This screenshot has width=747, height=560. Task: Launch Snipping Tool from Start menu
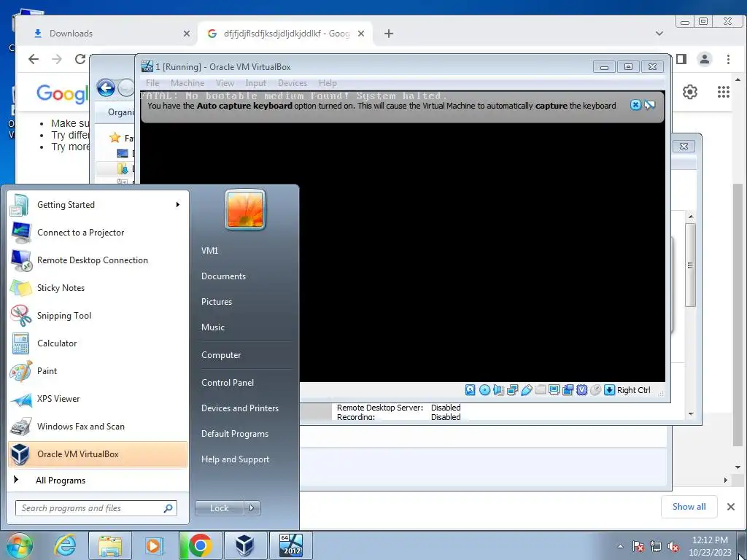click(x=98, y=315)
